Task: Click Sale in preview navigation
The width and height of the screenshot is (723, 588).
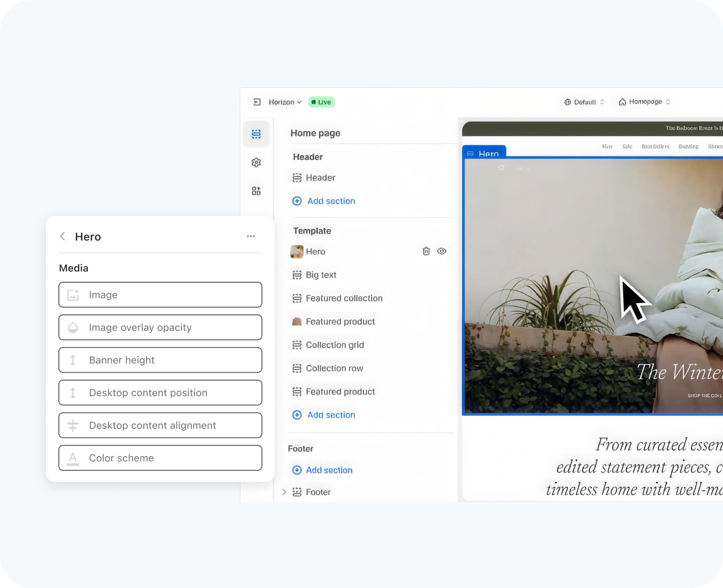Action: click(627, 146)
